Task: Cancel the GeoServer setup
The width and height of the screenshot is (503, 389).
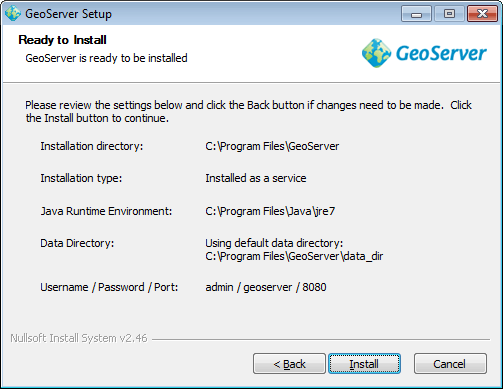Action: (x=450, y=364)
